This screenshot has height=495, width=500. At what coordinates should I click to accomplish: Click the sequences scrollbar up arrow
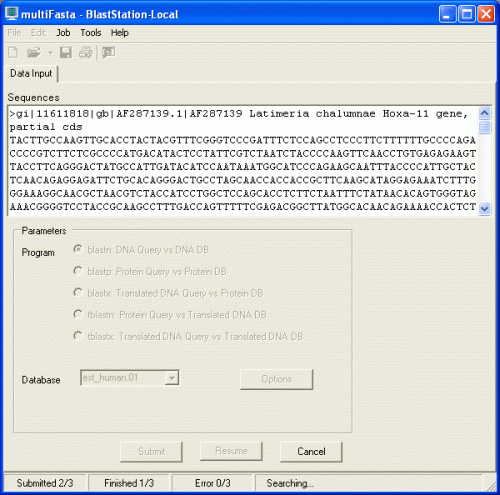coord(485,113)
